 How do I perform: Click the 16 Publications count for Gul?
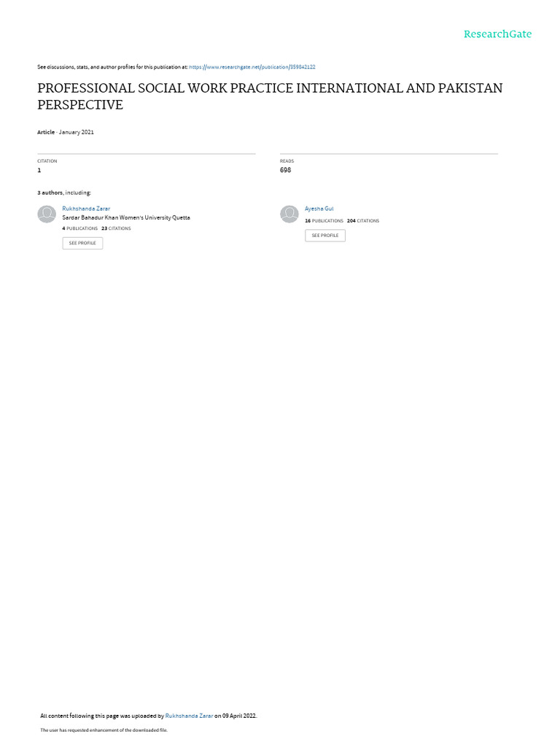click(x=324, y=221)
